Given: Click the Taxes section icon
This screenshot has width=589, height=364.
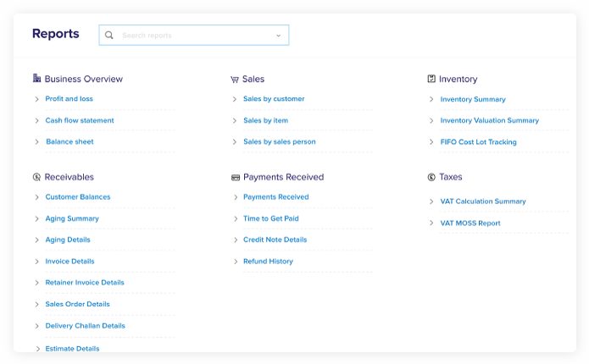Looking at the screenshot, I should click(431, 177).
